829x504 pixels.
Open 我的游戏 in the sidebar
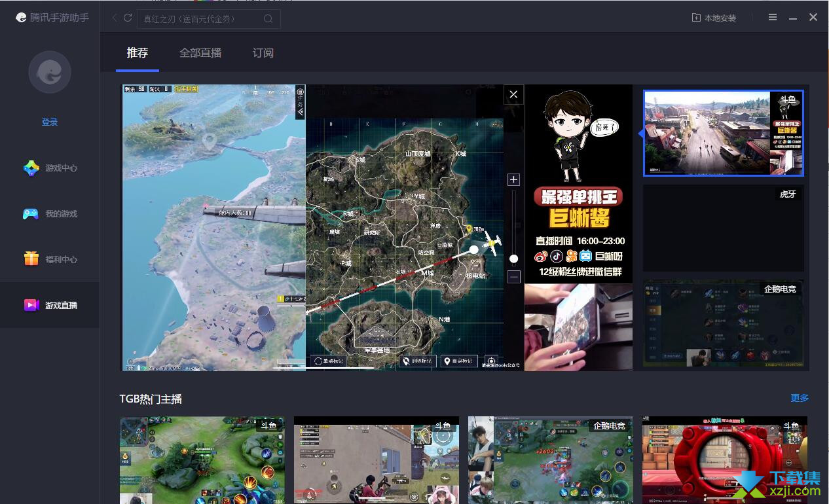tap(50, 214)
